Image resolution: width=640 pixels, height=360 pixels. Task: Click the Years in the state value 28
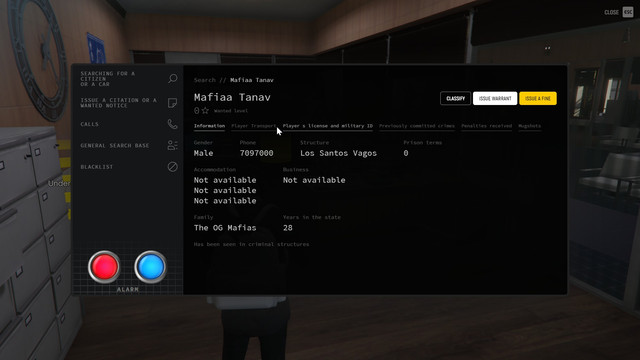(288, 228)
